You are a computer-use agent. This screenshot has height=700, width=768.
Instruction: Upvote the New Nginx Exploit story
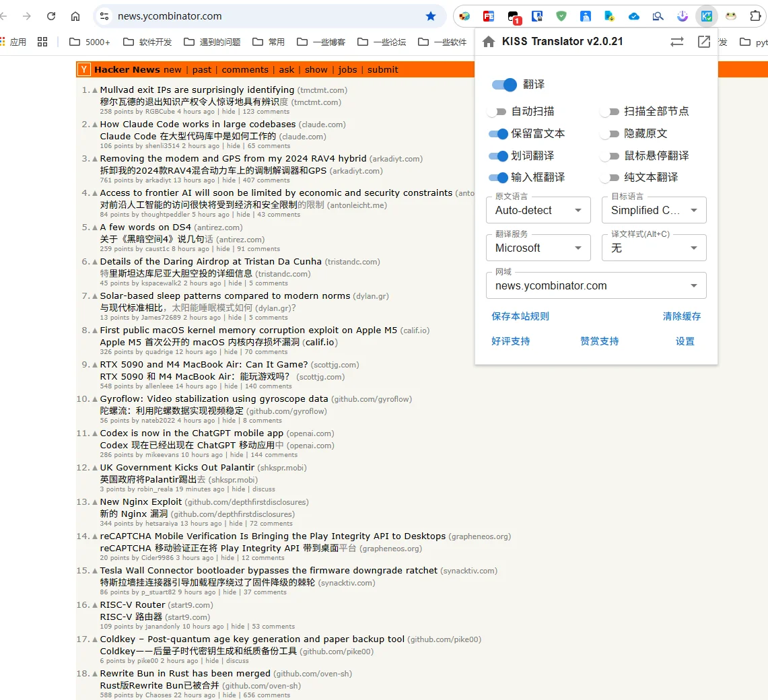pyautogui.click(x=95, y=503)
